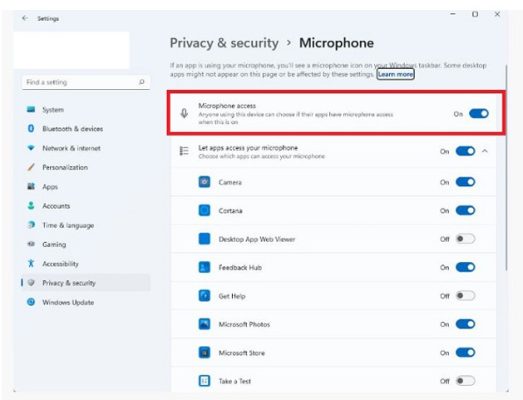Viewport: 523px width, 400px height.
Task: Open the Learn more link
Action: pyautogui.click(x=396, y=74)
